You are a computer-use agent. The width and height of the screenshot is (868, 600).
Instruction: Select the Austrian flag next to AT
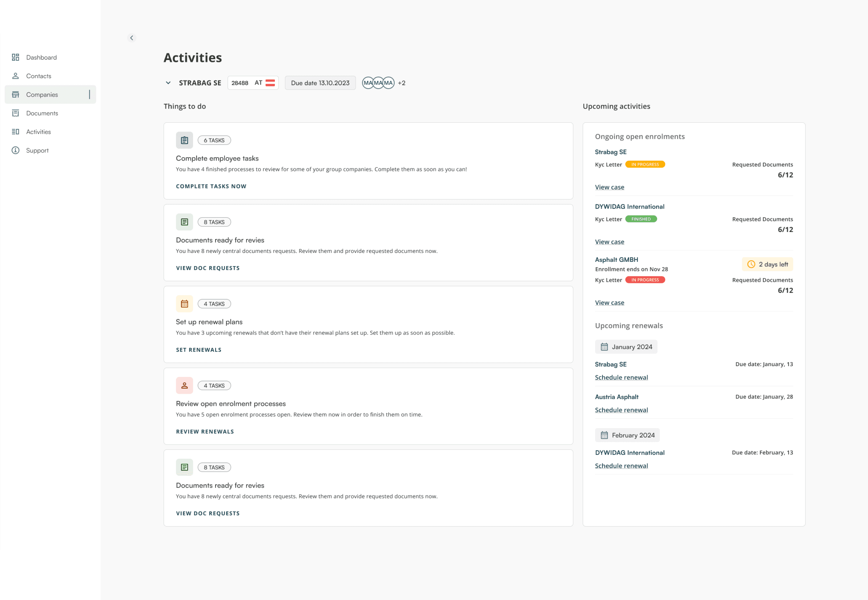270,83
